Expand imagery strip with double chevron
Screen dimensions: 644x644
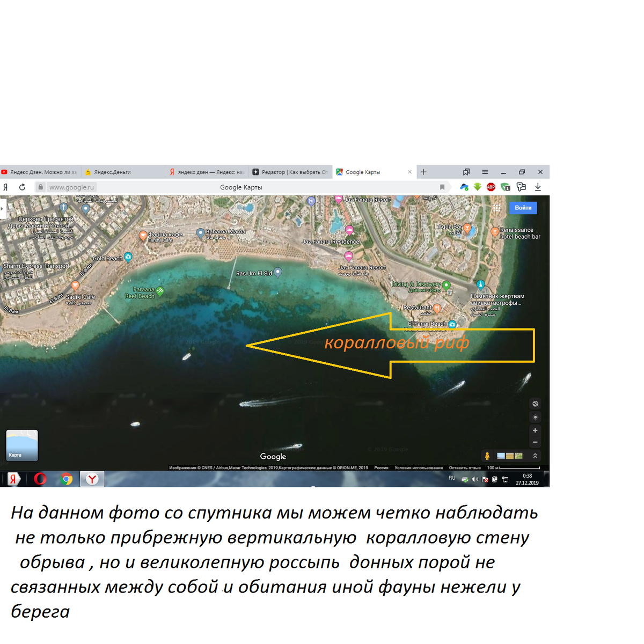pos(535,456)
